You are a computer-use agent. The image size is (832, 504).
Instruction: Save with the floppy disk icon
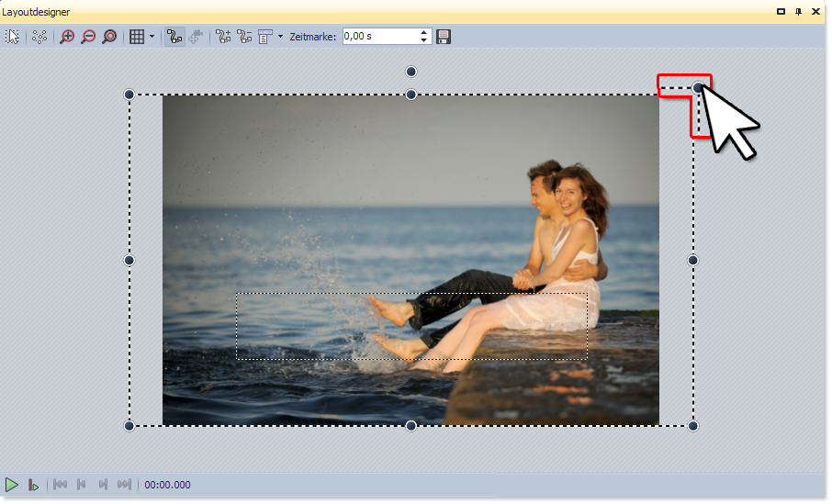tap(444, 37)
